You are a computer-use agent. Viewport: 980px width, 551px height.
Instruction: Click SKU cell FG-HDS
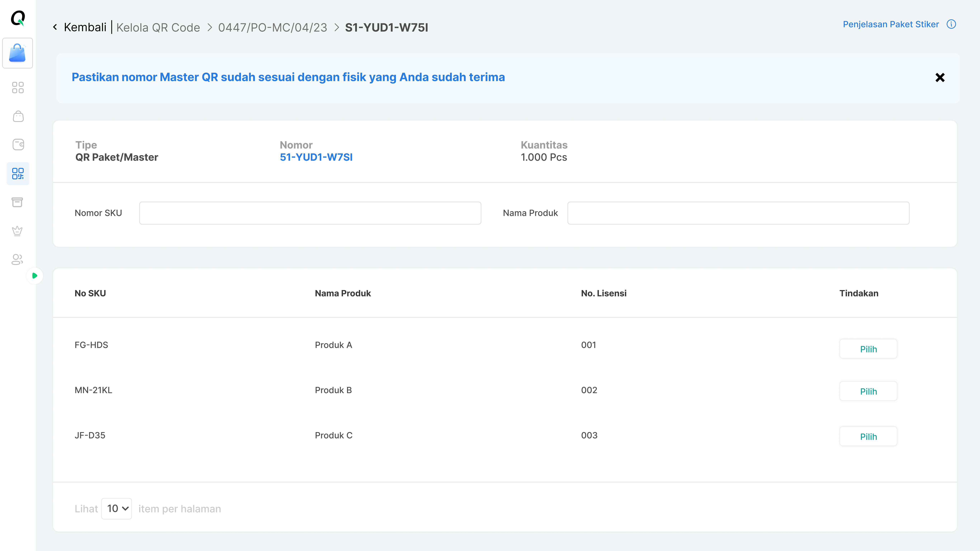point(91,345)
